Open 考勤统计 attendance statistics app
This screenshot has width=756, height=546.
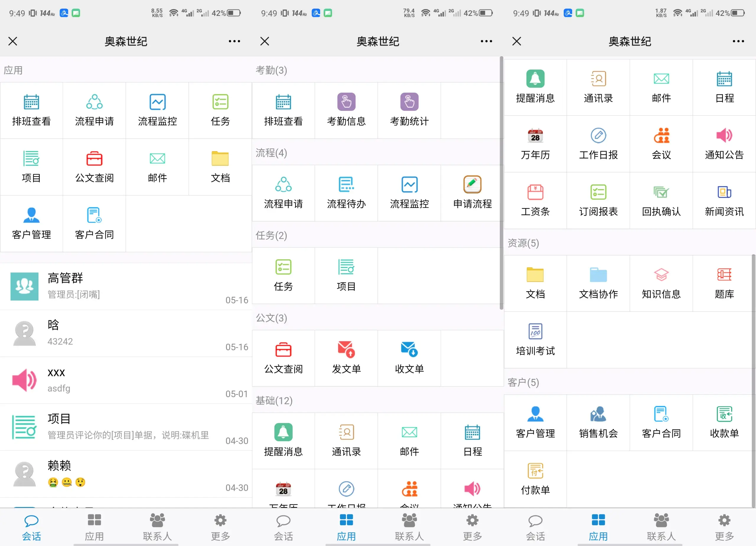pos(409,110)
